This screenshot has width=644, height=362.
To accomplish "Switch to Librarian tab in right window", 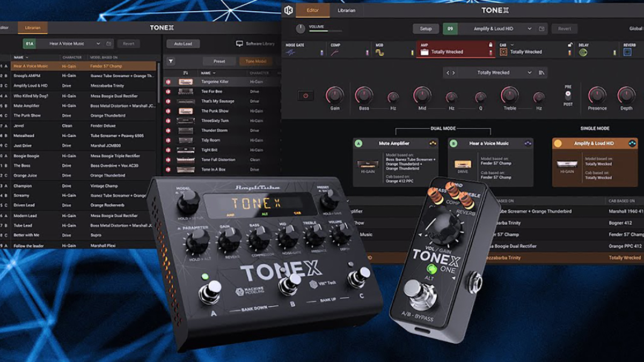I will tap(346, 10).
